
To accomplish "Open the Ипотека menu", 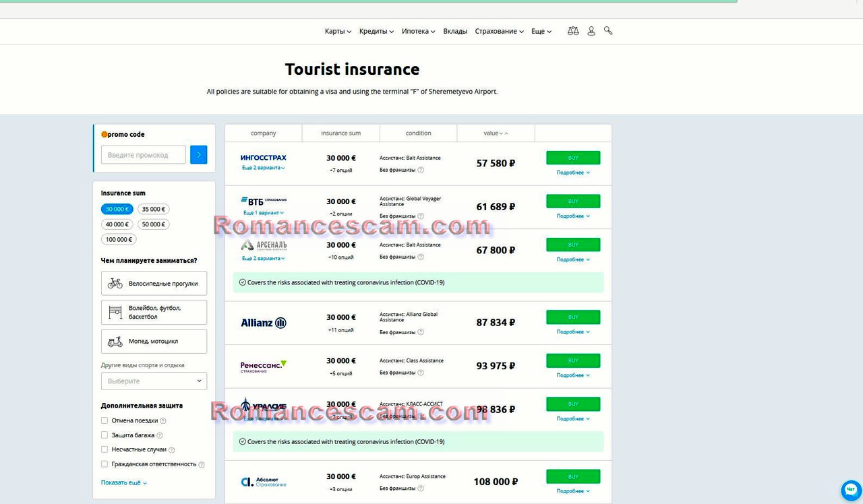I will [418, 32].
